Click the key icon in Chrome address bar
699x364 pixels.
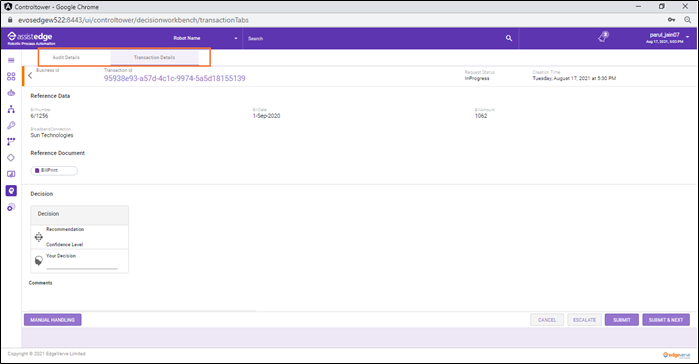[671, 20]
